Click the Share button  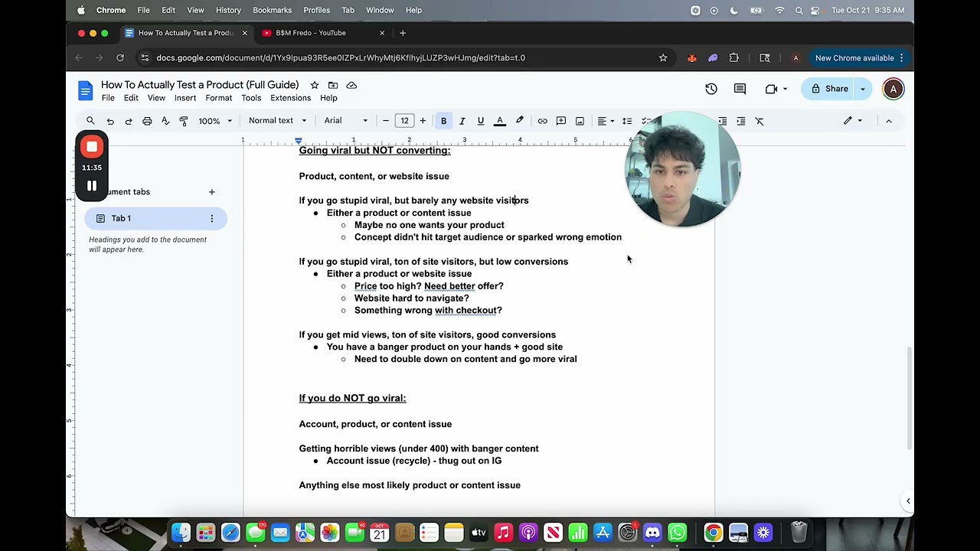(830, 89)
